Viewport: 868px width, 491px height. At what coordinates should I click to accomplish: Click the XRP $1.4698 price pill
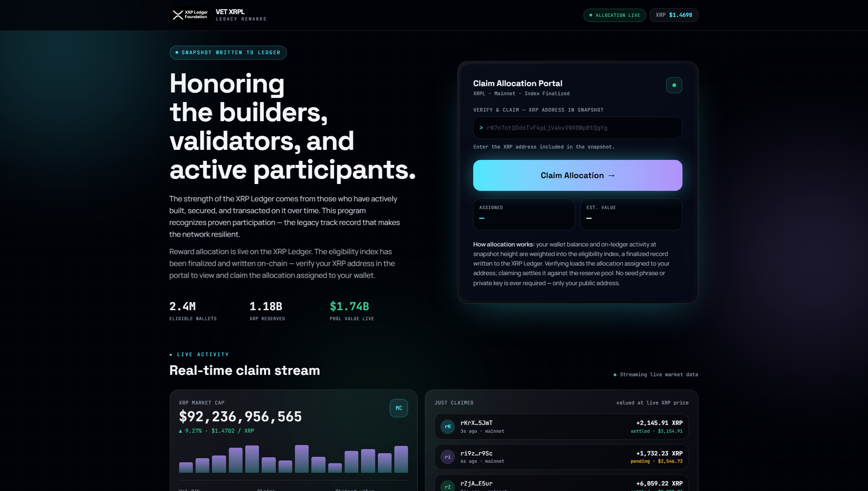pos(674,15)
